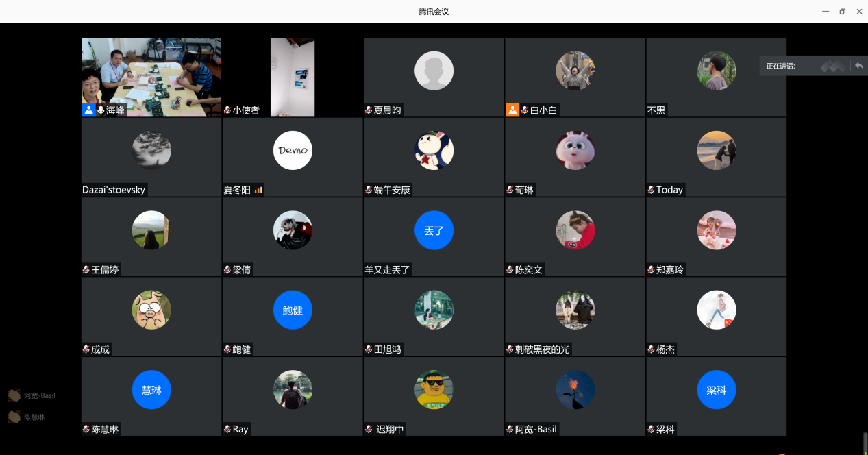This screenshot has width=868, height=455.
Task: Click the 正在讲话 speaking indicator label
Action: [x=781, y=66]
